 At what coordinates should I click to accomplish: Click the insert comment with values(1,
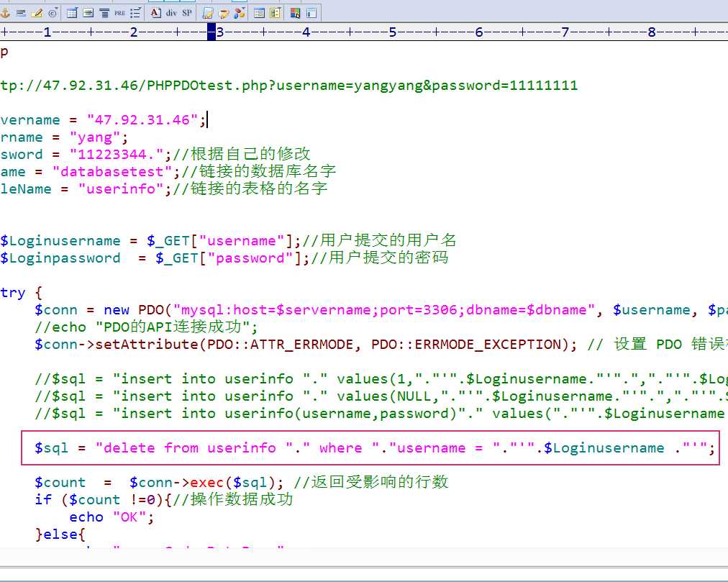381,379
